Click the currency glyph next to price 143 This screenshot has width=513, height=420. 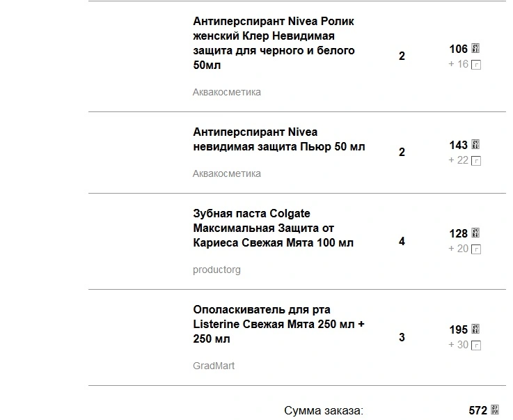[x=475, y=144]
